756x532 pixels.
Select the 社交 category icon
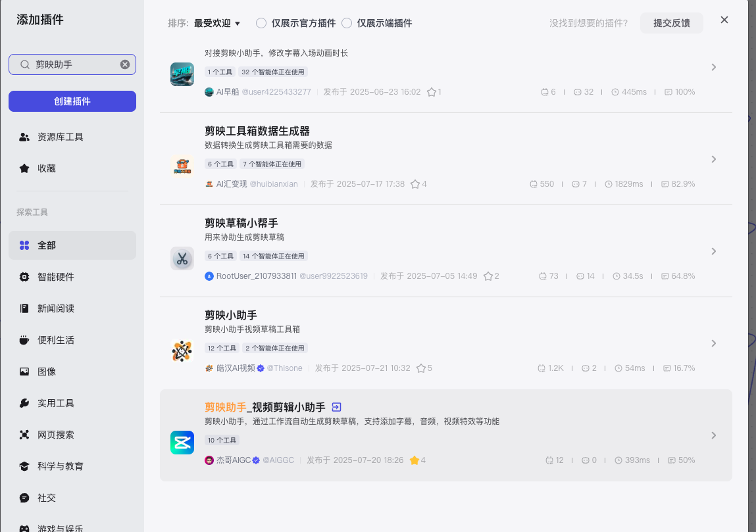[x=25, y=498]
